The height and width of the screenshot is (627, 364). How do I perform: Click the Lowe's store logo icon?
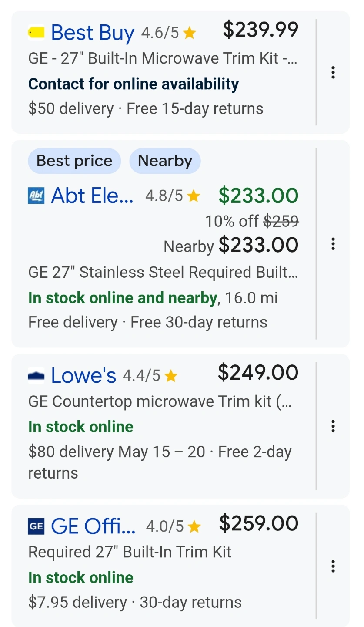pyautogui.click(x=36, y=375)
